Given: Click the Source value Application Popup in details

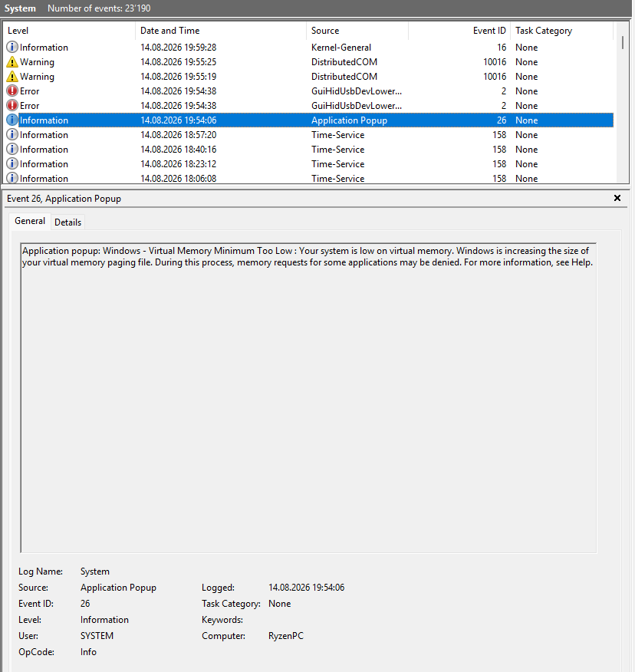Looking at the screenshot, I should [x=118, y=588].
